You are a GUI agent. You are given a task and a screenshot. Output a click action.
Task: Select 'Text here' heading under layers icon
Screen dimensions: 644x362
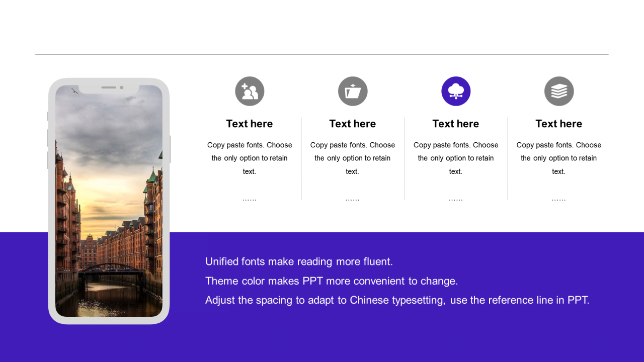(x=559, y=124)
